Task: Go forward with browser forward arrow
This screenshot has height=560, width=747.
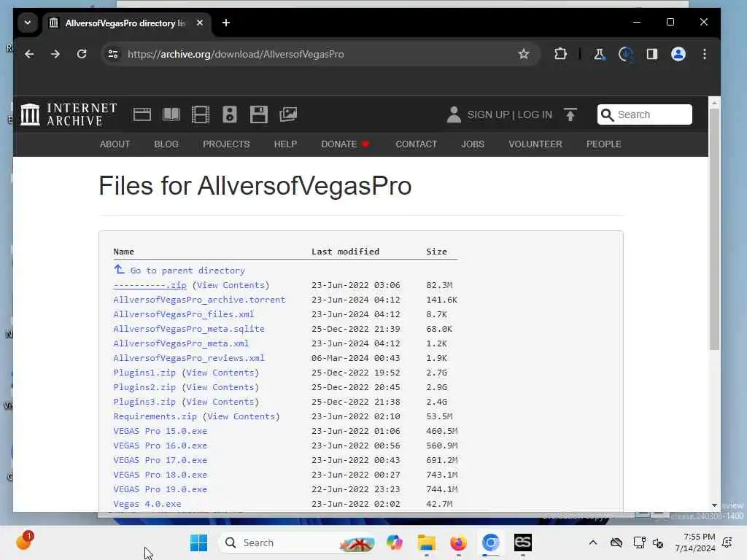Action: coord(55,54)
